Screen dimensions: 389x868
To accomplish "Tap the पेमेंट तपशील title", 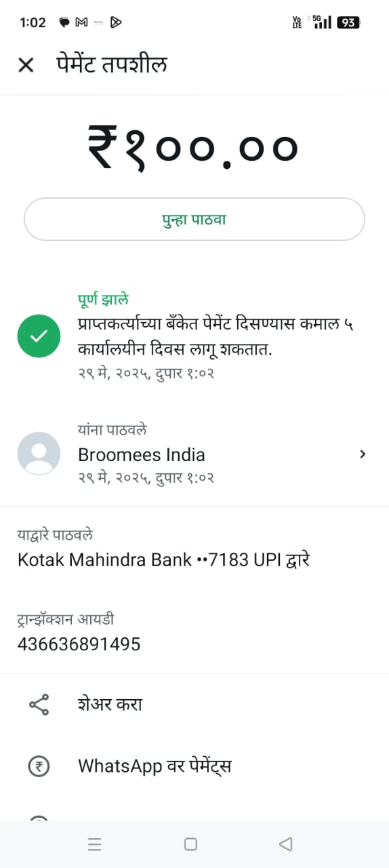I will click(112, 64).
